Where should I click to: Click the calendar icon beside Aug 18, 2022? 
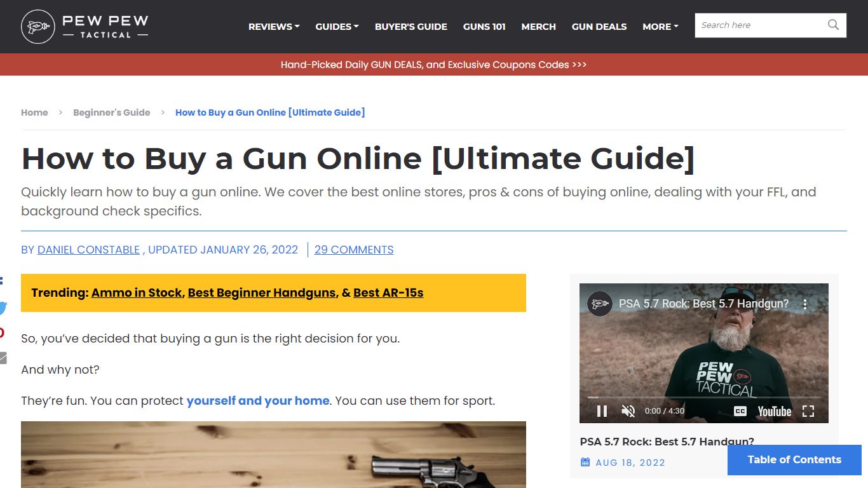pyautogui.click(x=585, y=462)
